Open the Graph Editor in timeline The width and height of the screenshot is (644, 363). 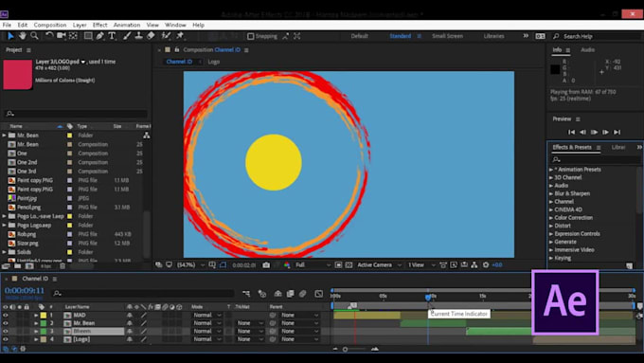tap(319, 294)
